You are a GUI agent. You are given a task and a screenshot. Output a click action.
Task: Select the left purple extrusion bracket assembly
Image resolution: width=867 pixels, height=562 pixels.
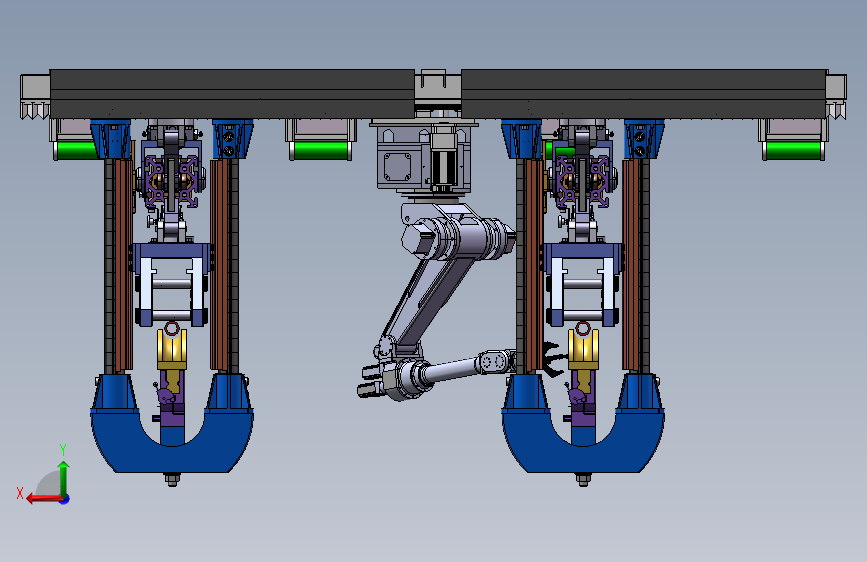[171, 181]
